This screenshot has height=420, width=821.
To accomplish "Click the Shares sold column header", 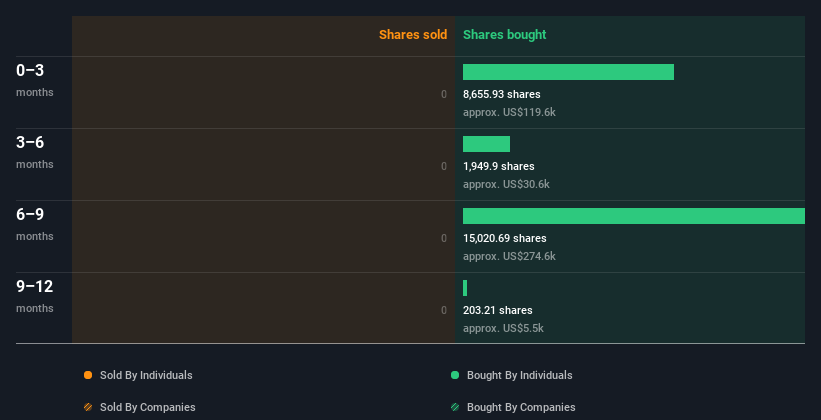I will pos(413,35).
